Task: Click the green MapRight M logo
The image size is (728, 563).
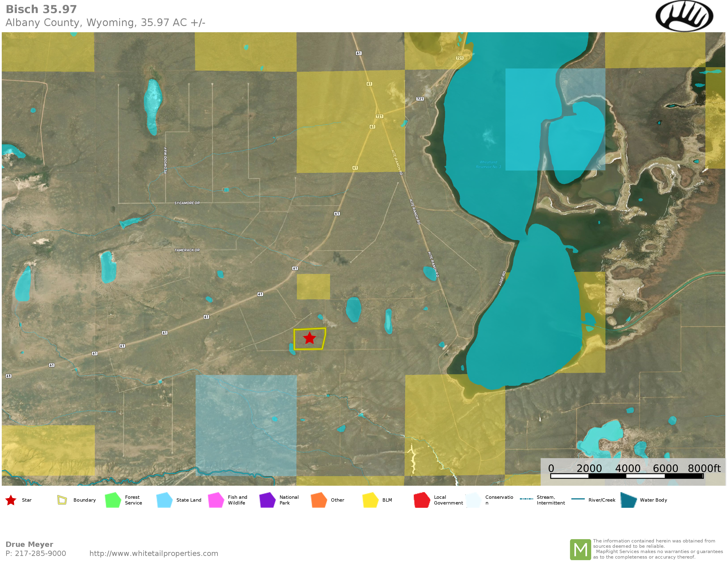Action: click(x=580, y=550)
